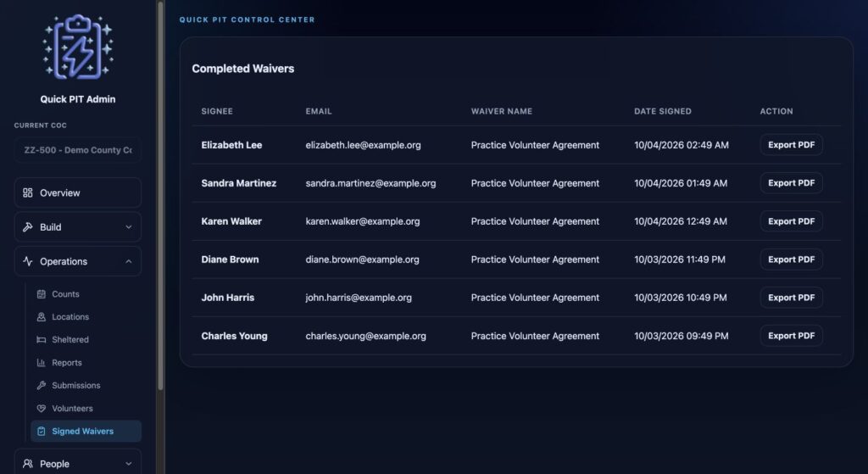This screenshot has height=474, width=868.
Task: Click the Reports bar chart icon
Action: pos(41,363)
